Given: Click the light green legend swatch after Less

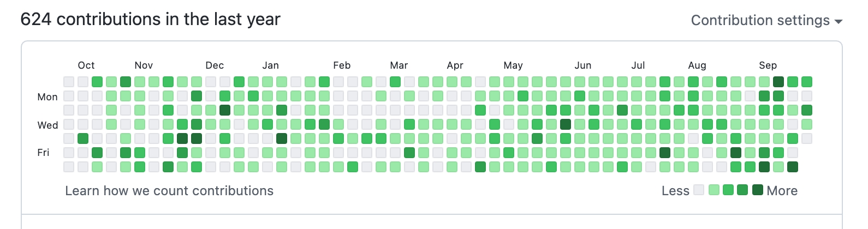Looking at the screenshot, I should [714, 190].
